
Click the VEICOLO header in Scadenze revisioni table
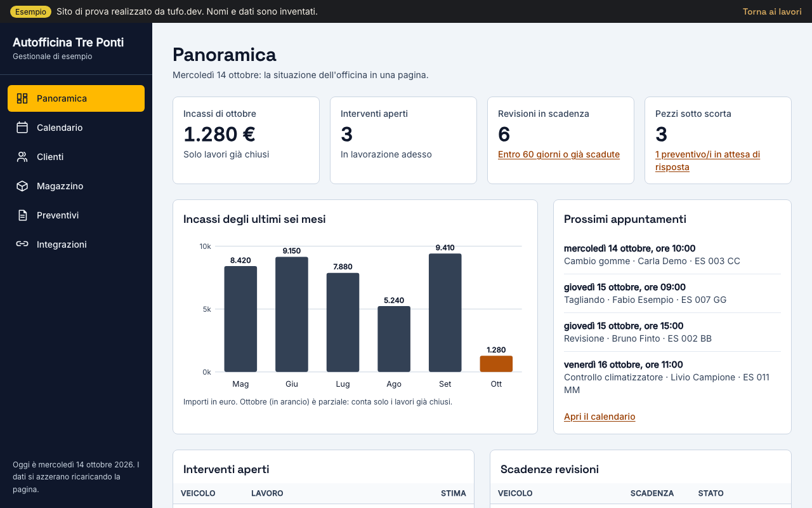(515, 493)
